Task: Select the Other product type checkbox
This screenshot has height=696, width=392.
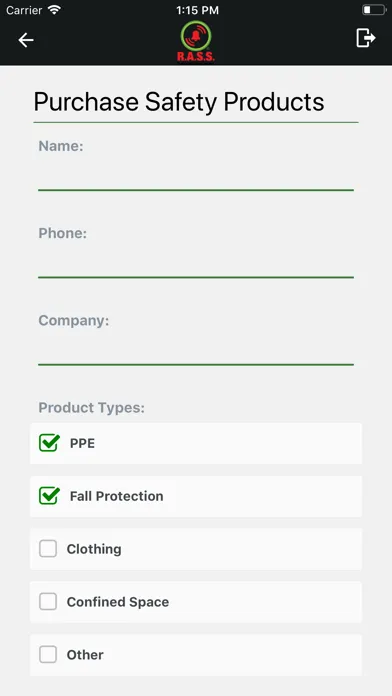Action: 48,654
